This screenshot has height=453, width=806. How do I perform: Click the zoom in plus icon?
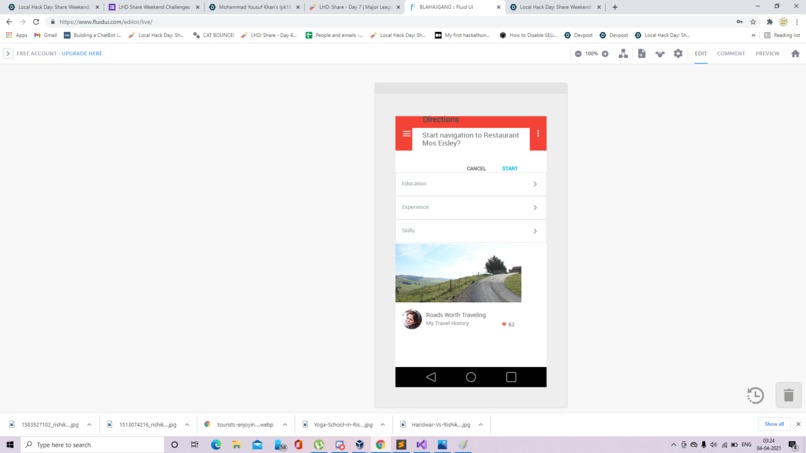[605, 53]
